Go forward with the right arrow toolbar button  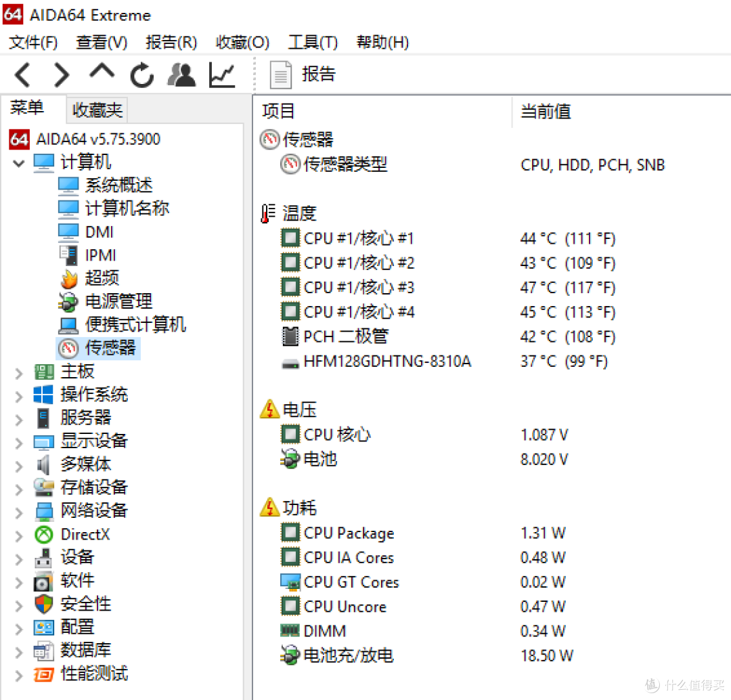pos(62,74)
